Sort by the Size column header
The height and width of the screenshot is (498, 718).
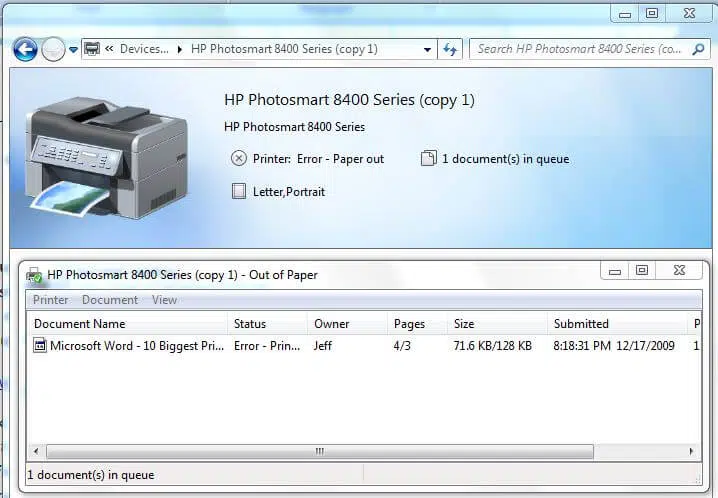pyautogui.click(x=497, y=324)
